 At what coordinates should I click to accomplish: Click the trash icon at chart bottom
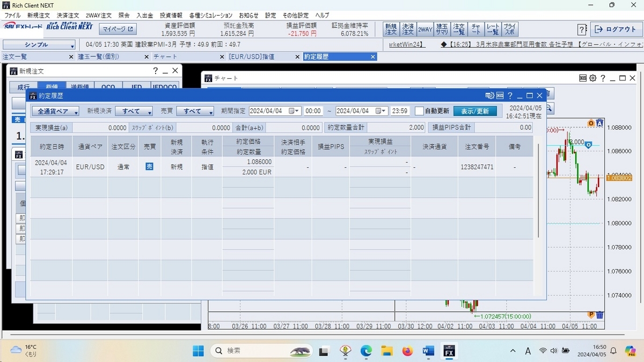[x=600, y=315]
